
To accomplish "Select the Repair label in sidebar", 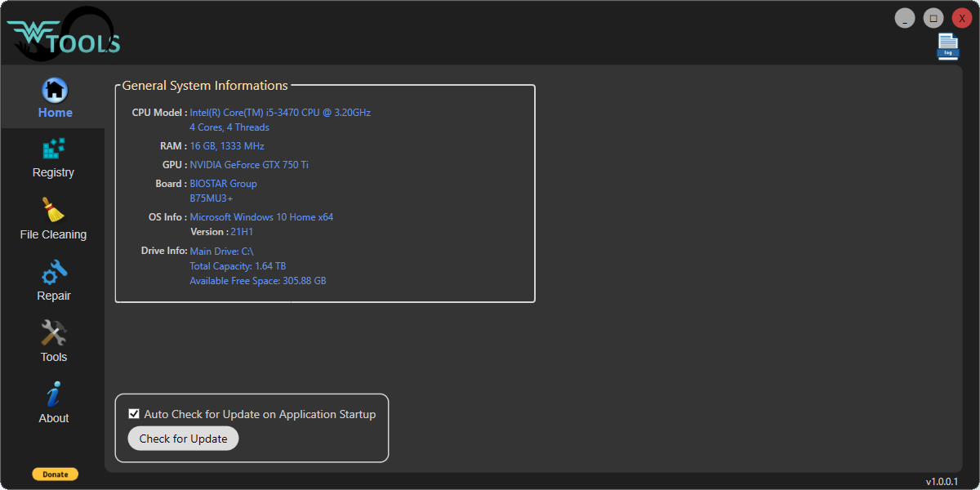I will pyautogui.click(x=54, y=296).
